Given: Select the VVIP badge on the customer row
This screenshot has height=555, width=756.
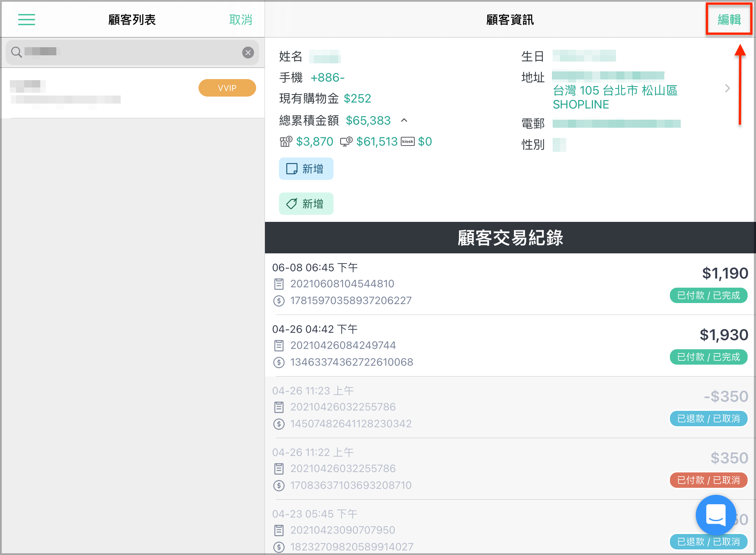Looking at the screenshot, I should pos(227,88).
